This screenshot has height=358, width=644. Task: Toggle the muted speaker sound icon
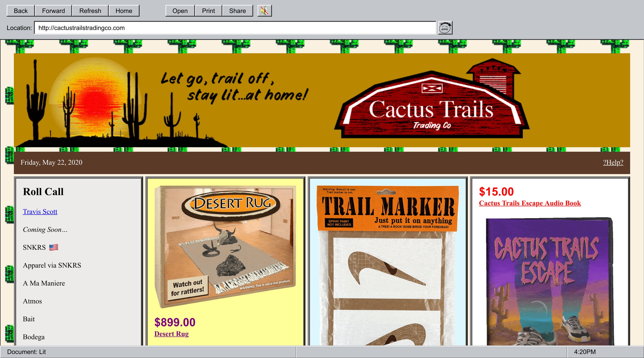(265, 11)
